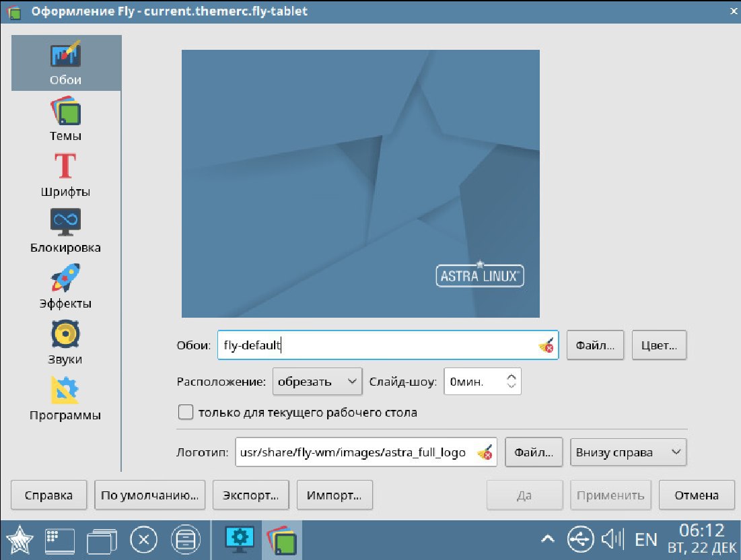Open the Звуки sounds section
The image size is (741, 560).
(66, 342)
